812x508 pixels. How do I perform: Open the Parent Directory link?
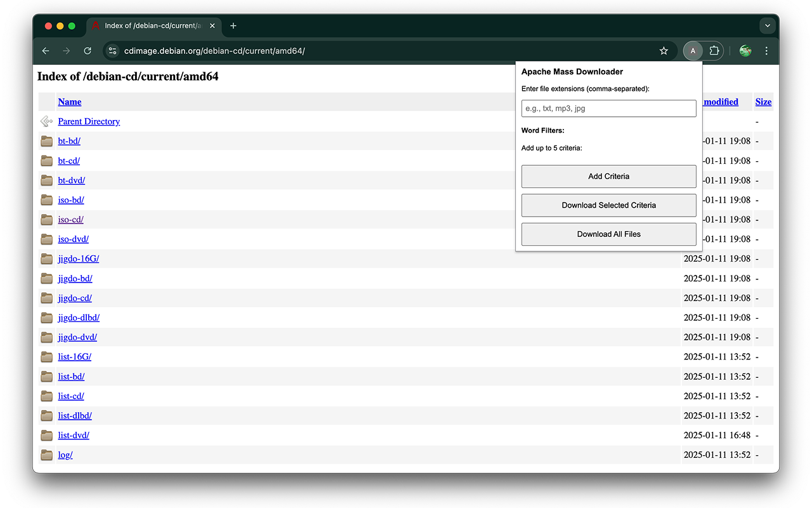[88, 121]
